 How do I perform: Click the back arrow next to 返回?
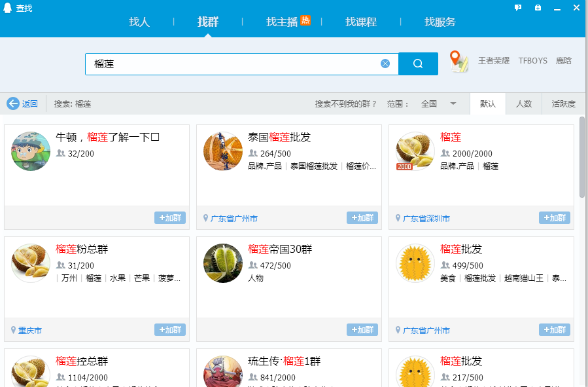point(14,103)
